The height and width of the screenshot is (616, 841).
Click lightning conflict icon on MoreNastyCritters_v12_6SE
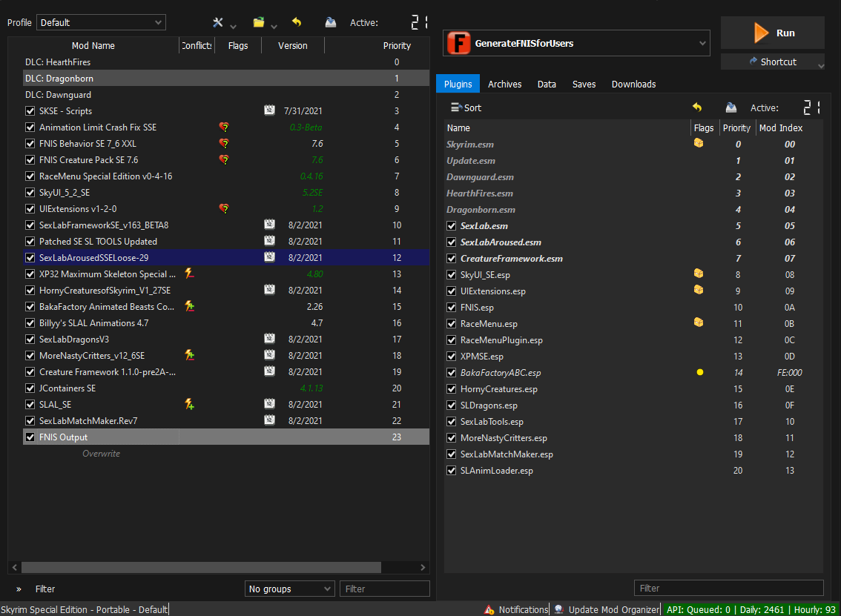tap(189, 355)
